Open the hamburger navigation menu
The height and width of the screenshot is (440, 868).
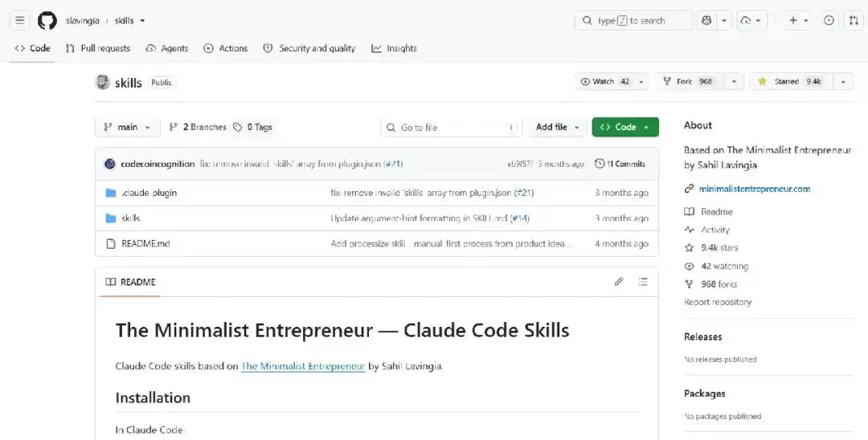click(20, 20)
